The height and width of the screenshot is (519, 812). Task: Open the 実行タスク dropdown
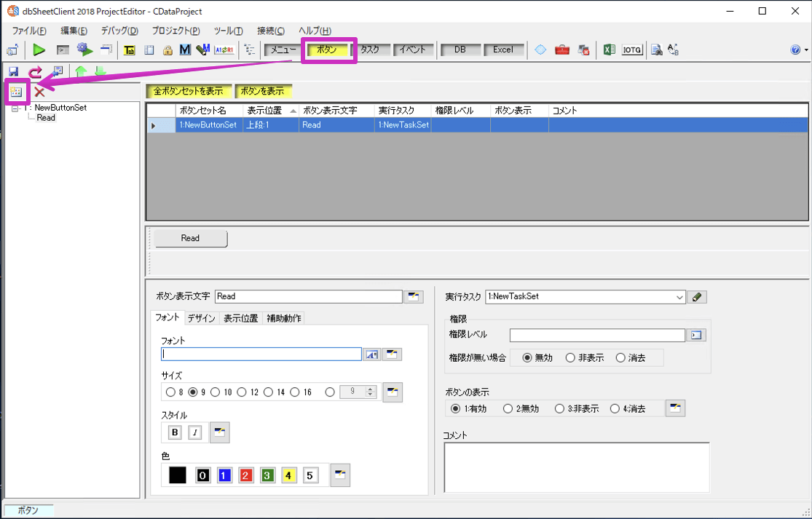(x=679, y=297)
